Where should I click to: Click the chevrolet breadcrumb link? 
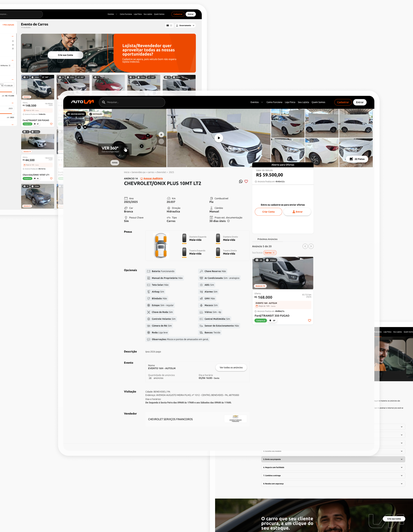pos(161,172)
